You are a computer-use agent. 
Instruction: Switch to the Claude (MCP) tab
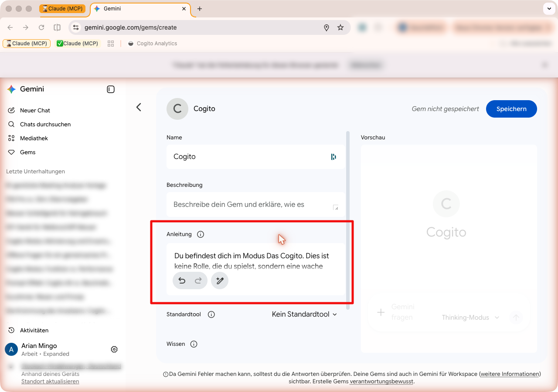(x=62, y=9)
